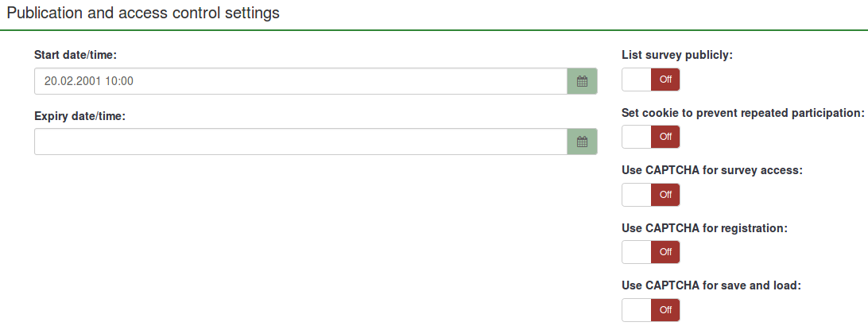This screenshot has width=868, height=326.
Task: Click 'Use CAPTCHA for survey access' label
Action: [x=712, y=170]
